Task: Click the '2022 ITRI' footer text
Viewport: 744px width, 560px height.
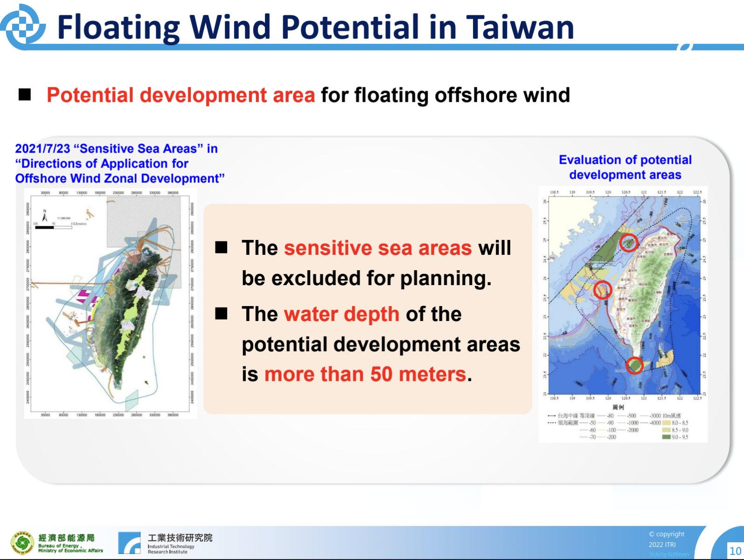Action: pos(662,545)
